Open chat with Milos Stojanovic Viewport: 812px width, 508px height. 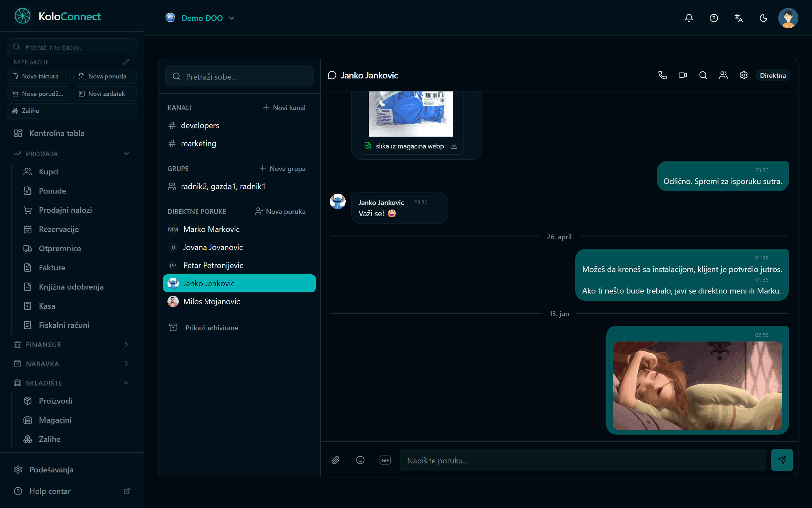pos(239,301)
